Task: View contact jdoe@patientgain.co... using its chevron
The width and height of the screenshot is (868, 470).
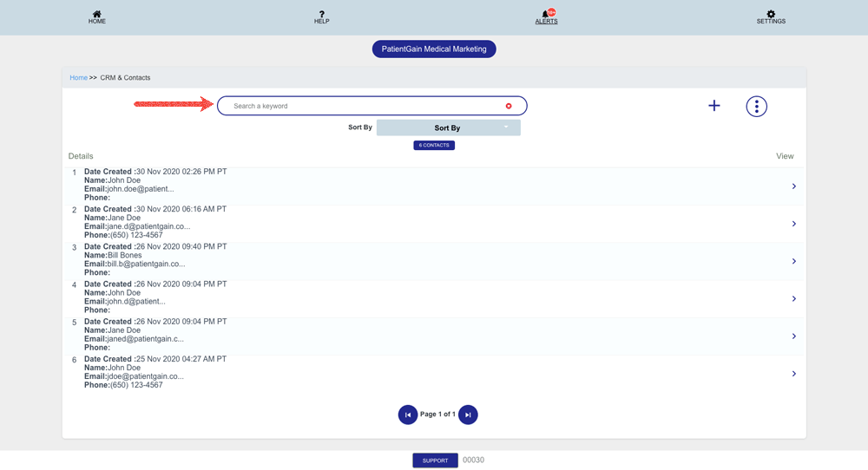Action: pyautogui.click(x=794, y=374)
